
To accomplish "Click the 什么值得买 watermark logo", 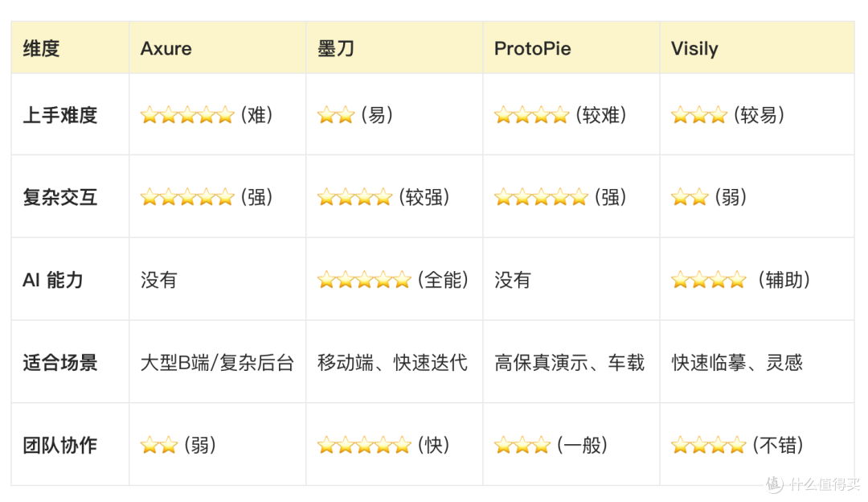I will [x=812, y=483].
